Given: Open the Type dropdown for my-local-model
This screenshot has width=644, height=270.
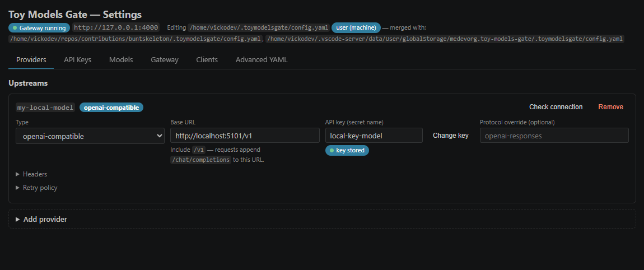Looking at the screenshot, I should pos(90,136).
